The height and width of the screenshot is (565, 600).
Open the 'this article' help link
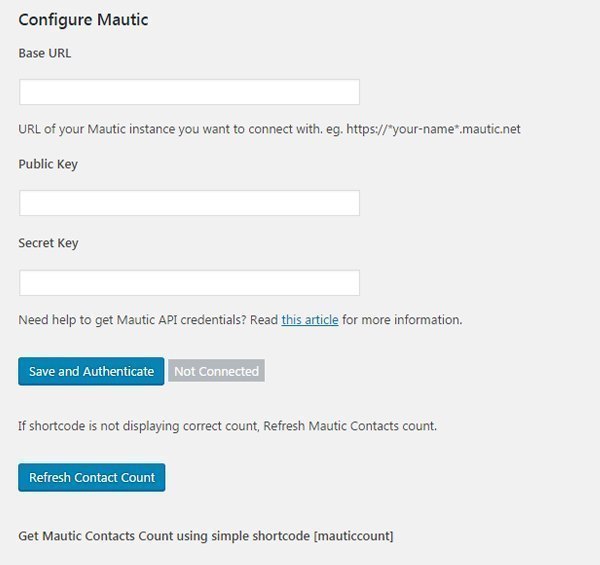pyautogui.click(x=309, y=320)
